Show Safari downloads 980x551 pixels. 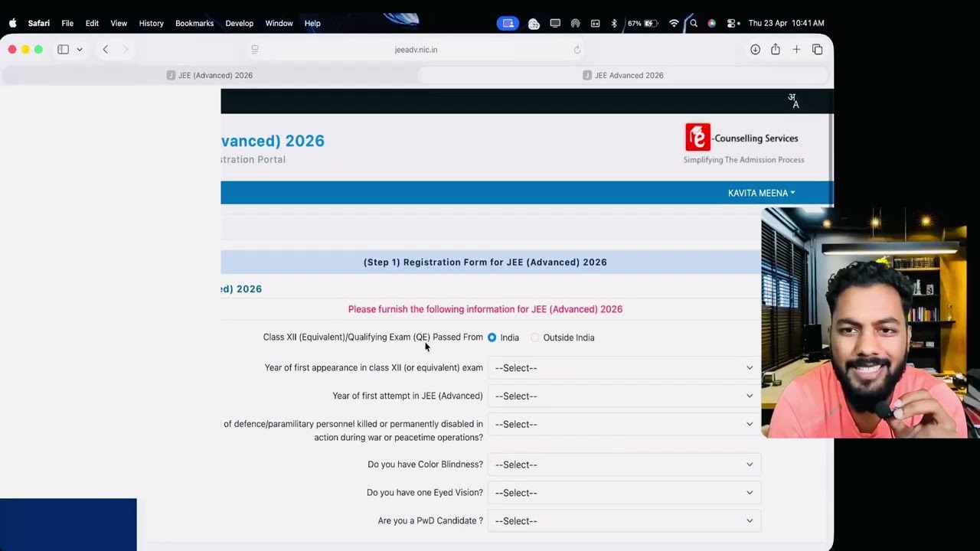point(755,49)
